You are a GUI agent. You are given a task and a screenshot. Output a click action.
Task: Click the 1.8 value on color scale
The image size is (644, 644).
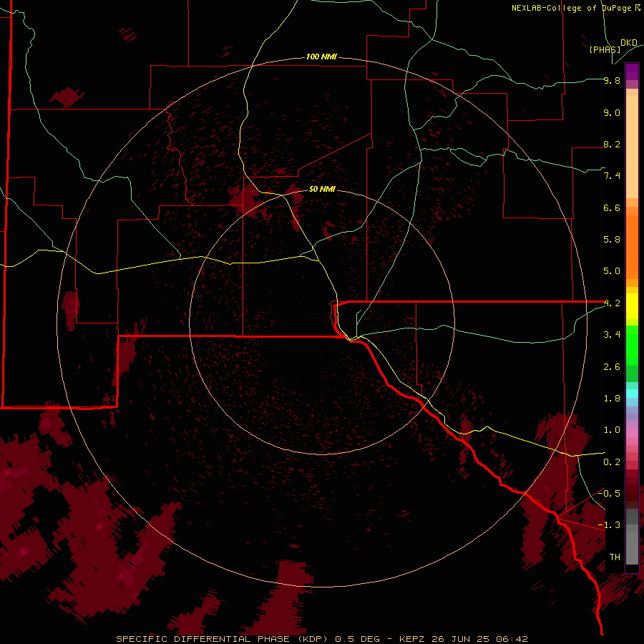point(612,399)
